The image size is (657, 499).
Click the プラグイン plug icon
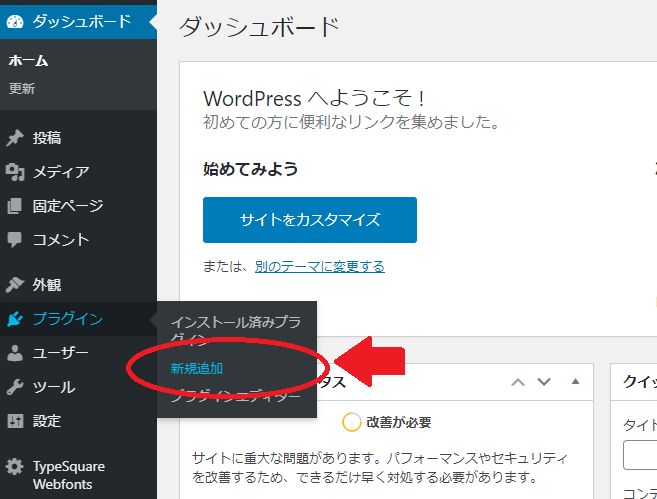pos(15,319)
